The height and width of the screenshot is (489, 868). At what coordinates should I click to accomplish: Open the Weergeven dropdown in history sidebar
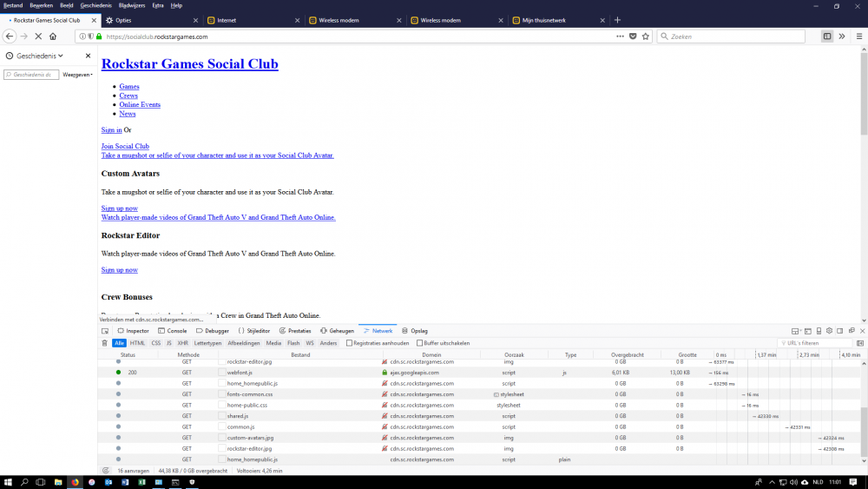point(77,75)
